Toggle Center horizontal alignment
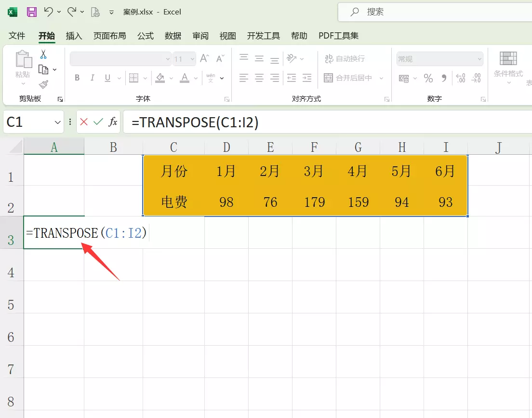The height and width of the screenshot is (418, 532). click(259, 78)
